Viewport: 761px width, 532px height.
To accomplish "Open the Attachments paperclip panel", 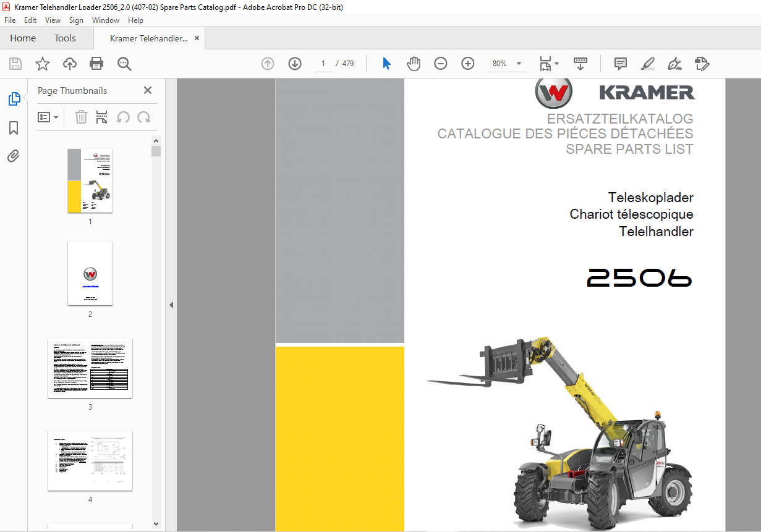I will click(14, 156).
